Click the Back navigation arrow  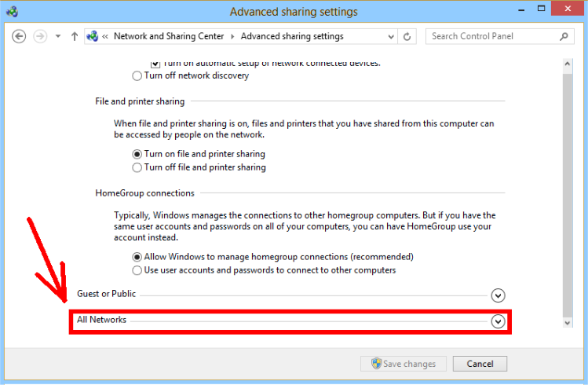tap(19, 36)
